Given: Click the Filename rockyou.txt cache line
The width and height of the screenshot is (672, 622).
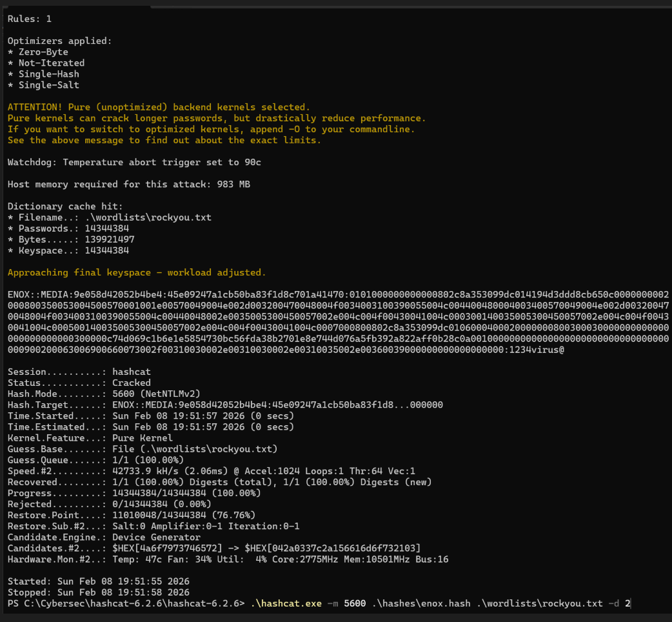Looking at the screenshot, I should 109,217.
